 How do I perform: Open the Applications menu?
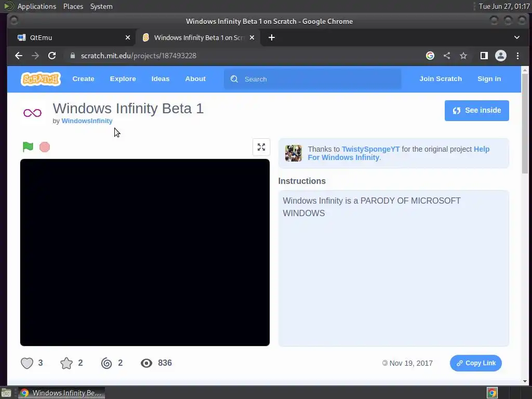[37, 6]
